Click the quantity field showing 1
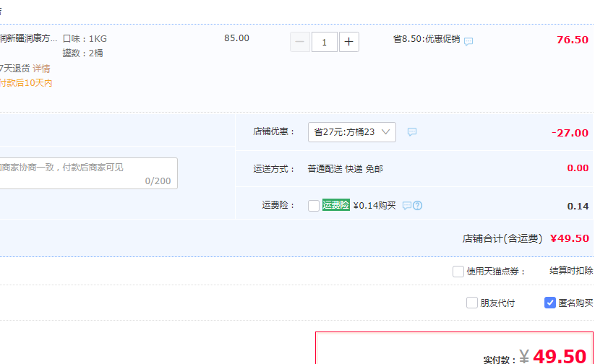 [325, 42]
